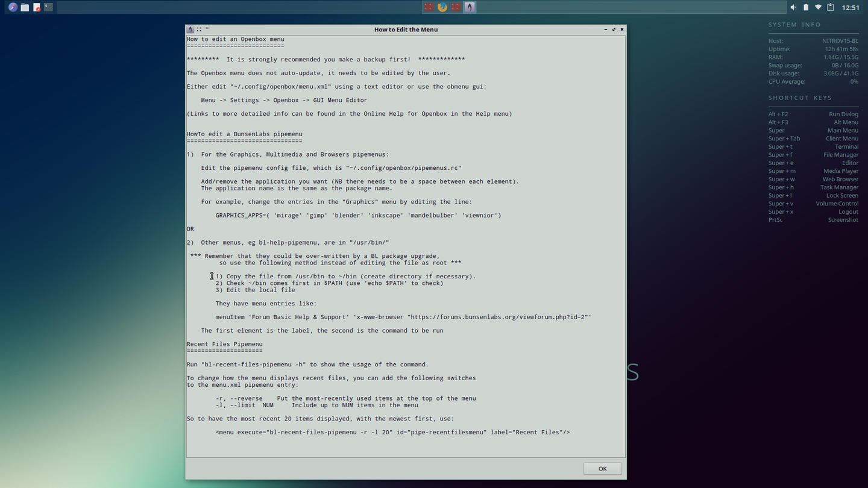Image resolution: width=868 pixels, height=488 pixels.
Task: Click the "SYSTEM INFO" desktop heading
Action: (x=794, y=25)
